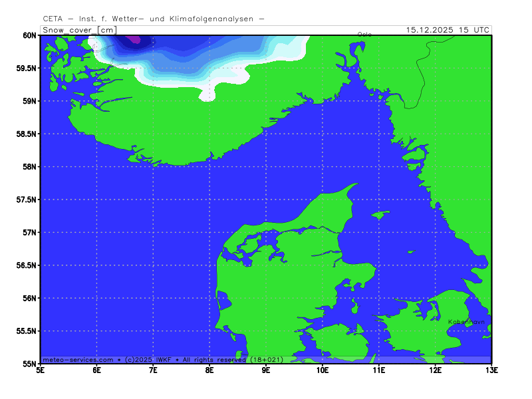532x399 pixels.
Task: Click the Oslo city label
Action: click(x=364, y=34)
